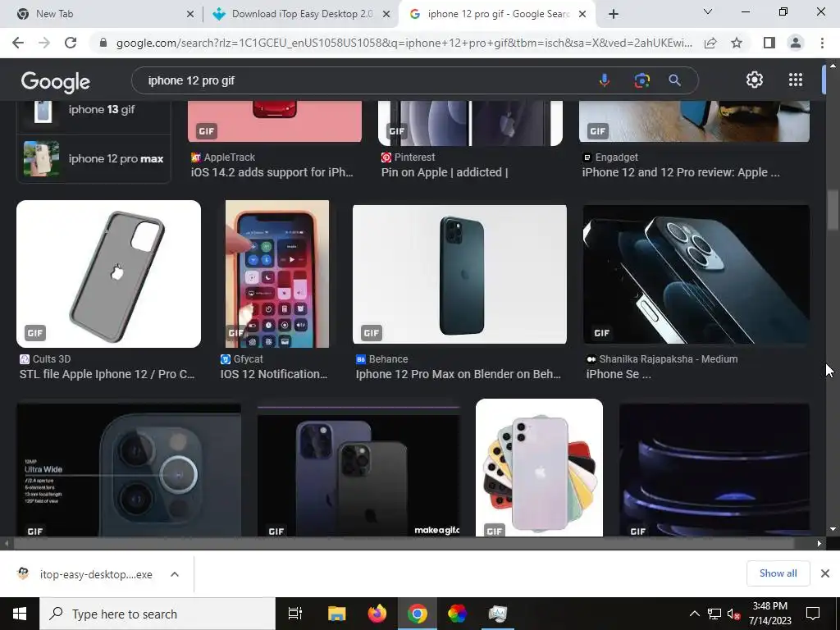Open Windows notification center

pyautogui.click(x=813, y=614)
